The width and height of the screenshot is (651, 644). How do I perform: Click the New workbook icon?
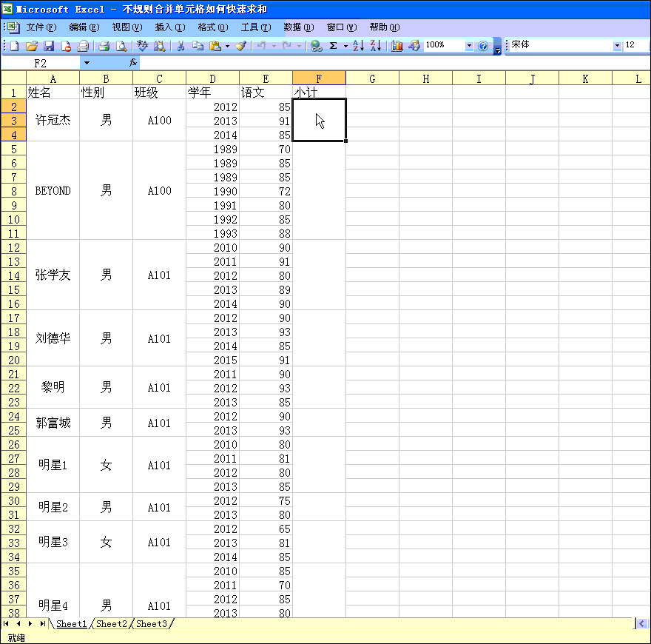14,46
